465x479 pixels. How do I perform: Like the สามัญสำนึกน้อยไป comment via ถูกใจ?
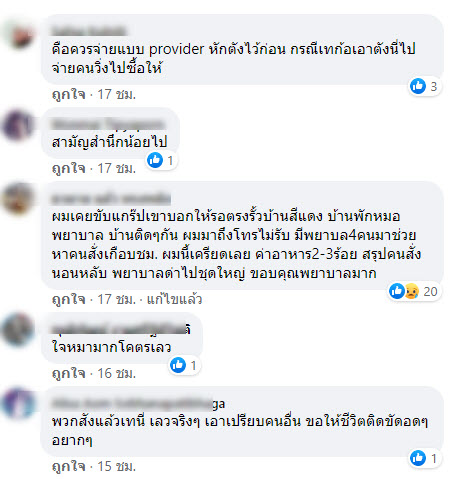[x=69, y=168]
